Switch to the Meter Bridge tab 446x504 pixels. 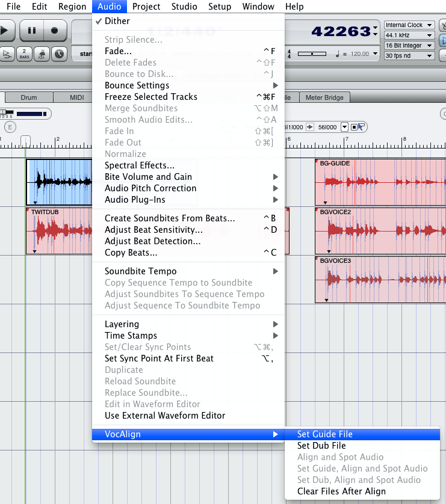325,97
